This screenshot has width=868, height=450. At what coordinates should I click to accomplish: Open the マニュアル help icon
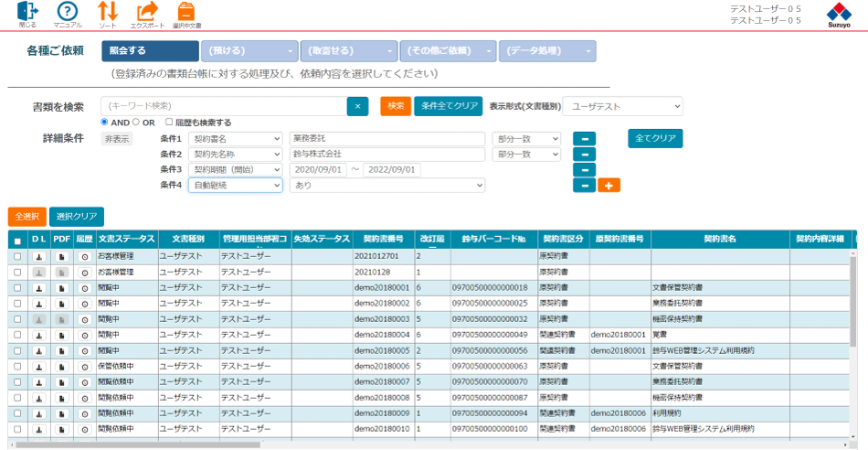click(x=68, y=12)
